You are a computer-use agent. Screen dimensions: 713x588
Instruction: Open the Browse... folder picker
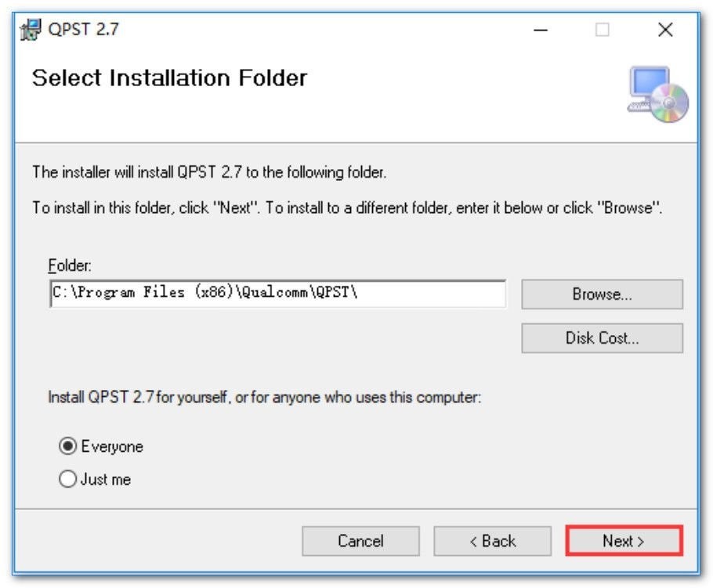602,294
